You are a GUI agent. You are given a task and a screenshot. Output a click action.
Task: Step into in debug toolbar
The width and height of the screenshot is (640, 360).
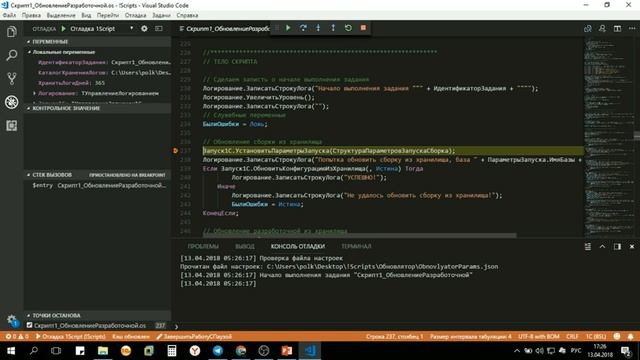318,28
